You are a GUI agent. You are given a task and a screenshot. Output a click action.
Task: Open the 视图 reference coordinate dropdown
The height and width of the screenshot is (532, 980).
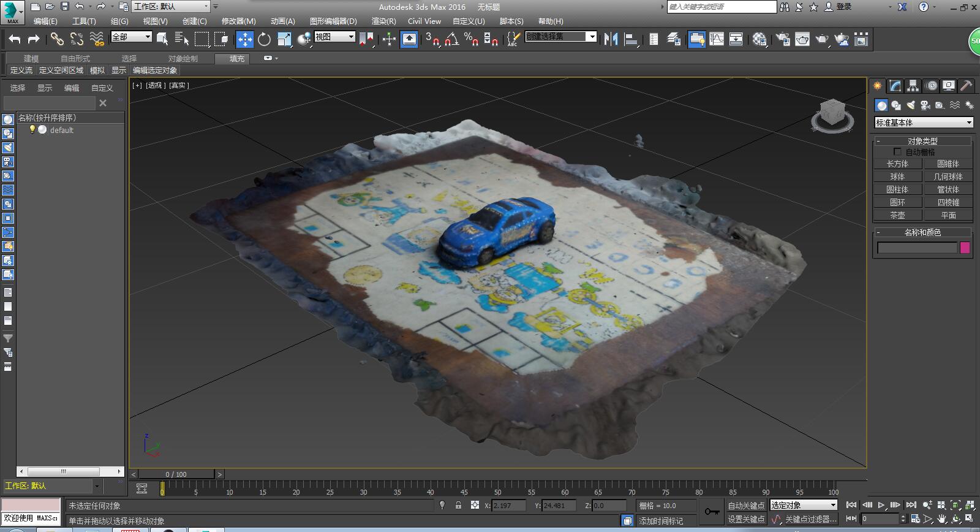pyautogui.click(x=334, y=37)
